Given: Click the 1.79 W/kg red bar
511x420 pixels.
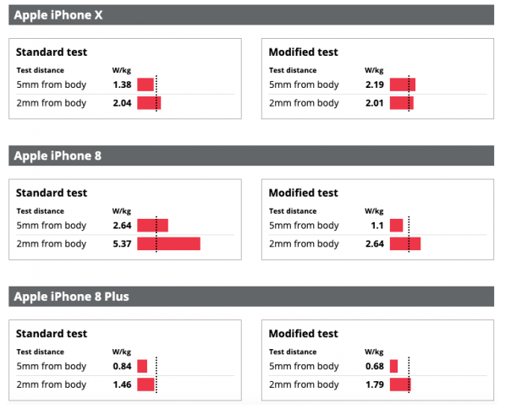Looking at the screenshot, I should [400, 385].
